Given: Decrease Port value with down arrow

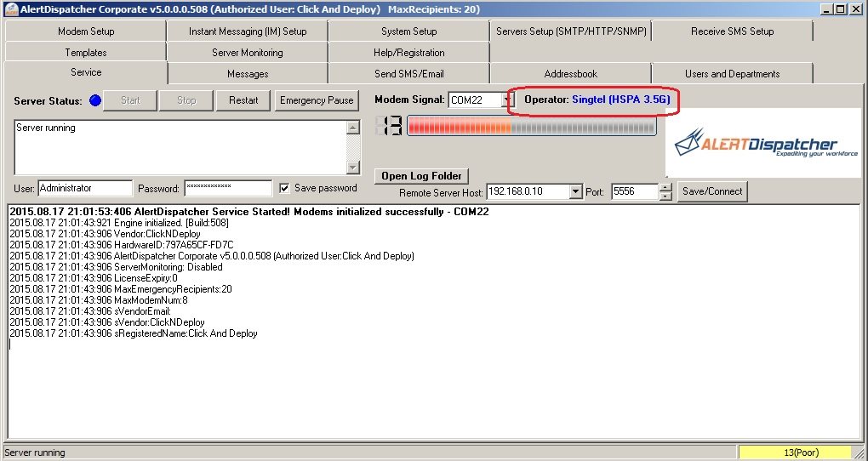Looking at the screenshot, I should 666,196.
